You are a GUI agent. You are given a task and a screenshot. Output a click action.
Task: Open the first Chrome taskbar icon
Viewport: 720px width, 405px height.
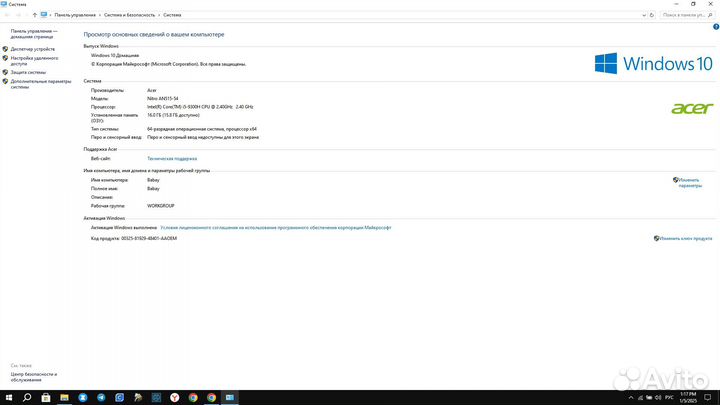click(x=193, y=398)
